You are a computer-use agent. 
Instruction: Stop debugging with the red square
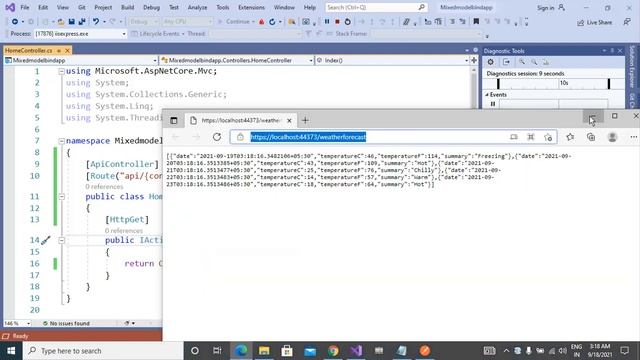337,22
